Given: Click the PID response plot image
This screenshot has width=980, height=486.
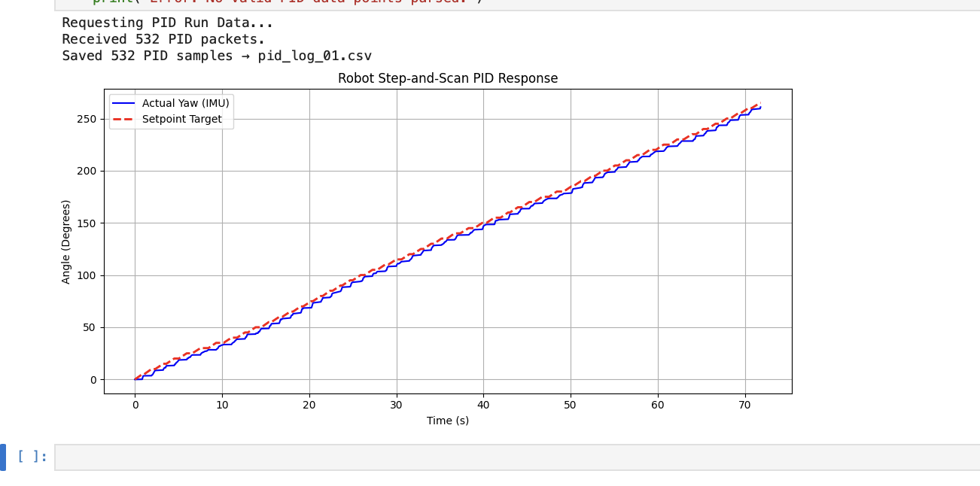Looking at the screenshot, I should click(x=427, y=250).
